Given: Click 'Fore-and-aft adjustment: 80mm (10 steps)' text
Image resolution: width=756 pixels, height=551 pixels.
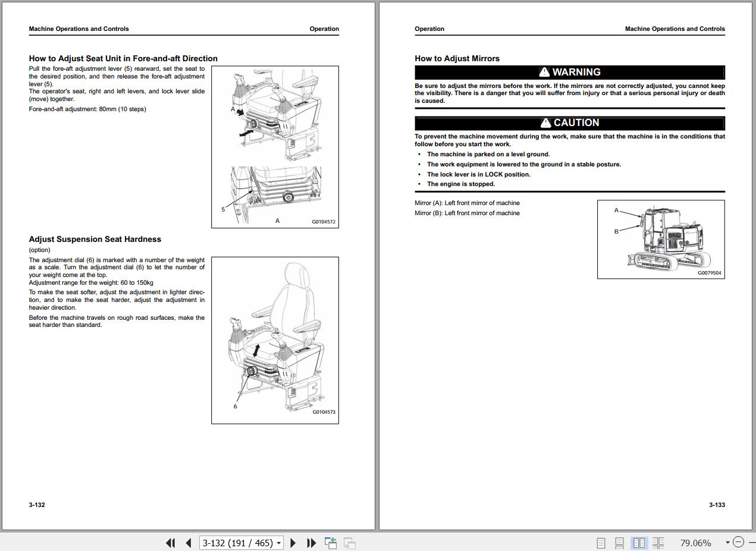Looking at the screenshot, I should (x=87, y=109).
